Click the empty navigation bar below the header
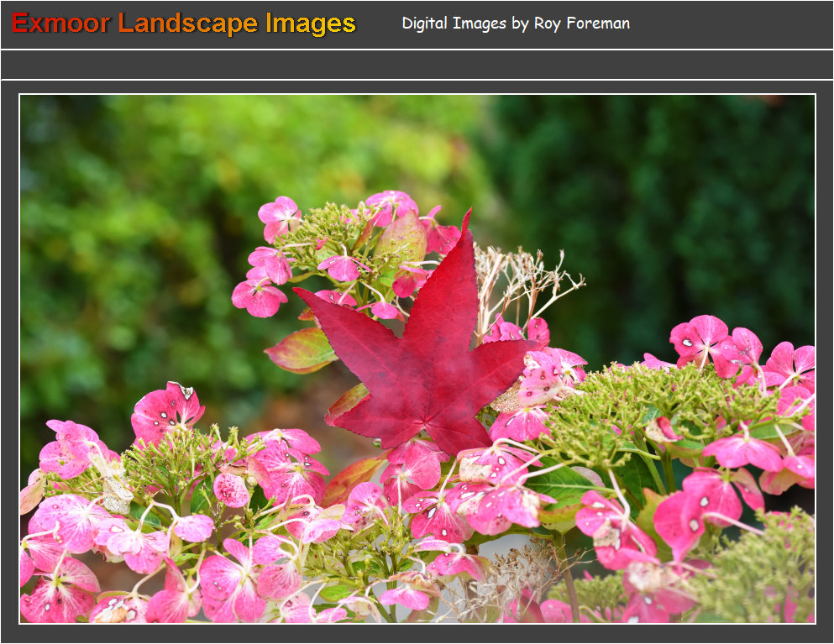This screenshot has height=644, width=834. (417, 65)
